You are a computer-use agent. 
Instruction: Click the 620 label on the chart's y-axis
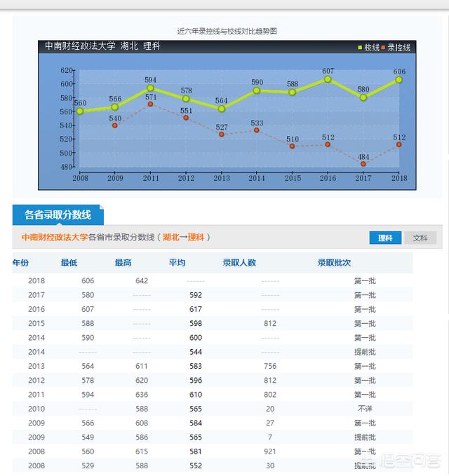[66, 70]
